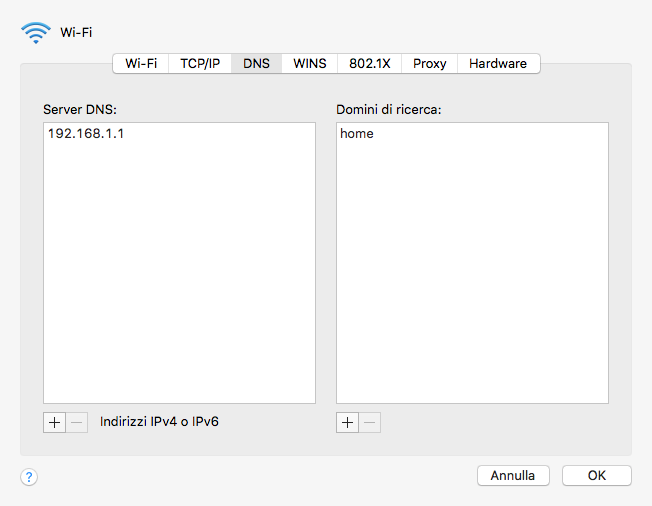
Task: Open help via question mark button
Action: click(x=29, y=477)
